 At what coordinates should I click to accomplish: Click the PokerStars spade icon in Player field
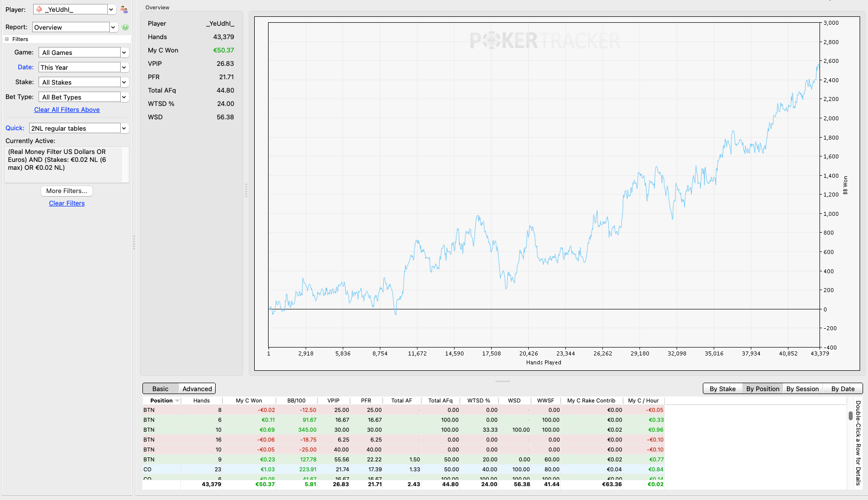[x=39, y=9]
